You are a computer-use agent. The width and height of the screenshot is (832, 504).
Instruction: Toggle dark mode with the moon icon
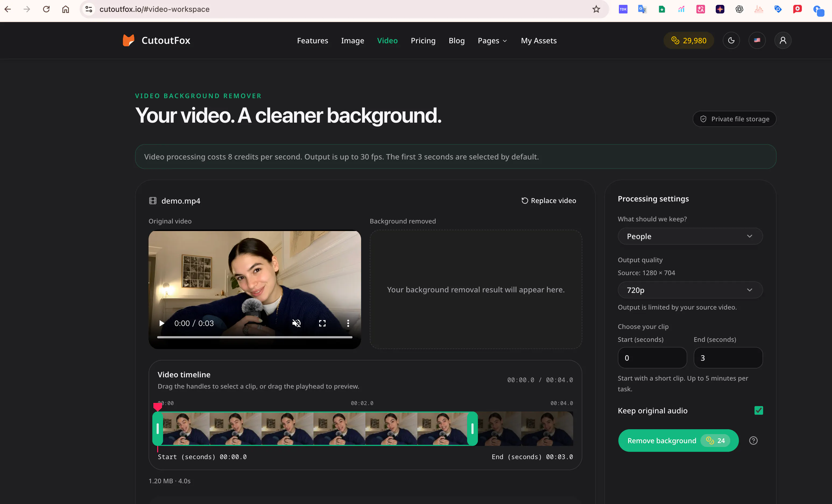[x=731, y=41]
